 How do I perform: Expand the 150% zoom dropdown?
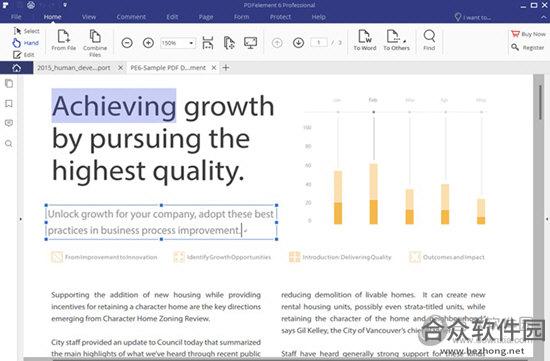(x=191, y=43)
